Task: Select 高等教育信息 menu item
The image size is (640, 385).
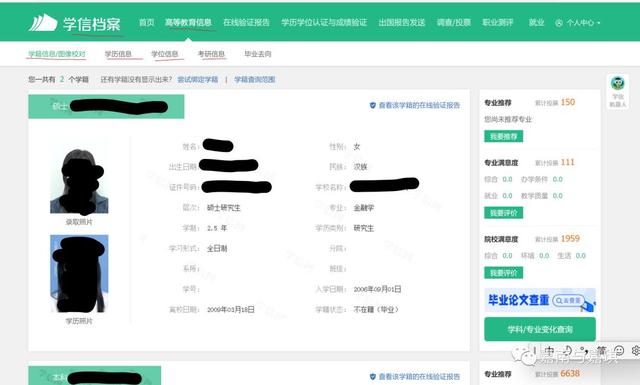Action: click(188, 22)
